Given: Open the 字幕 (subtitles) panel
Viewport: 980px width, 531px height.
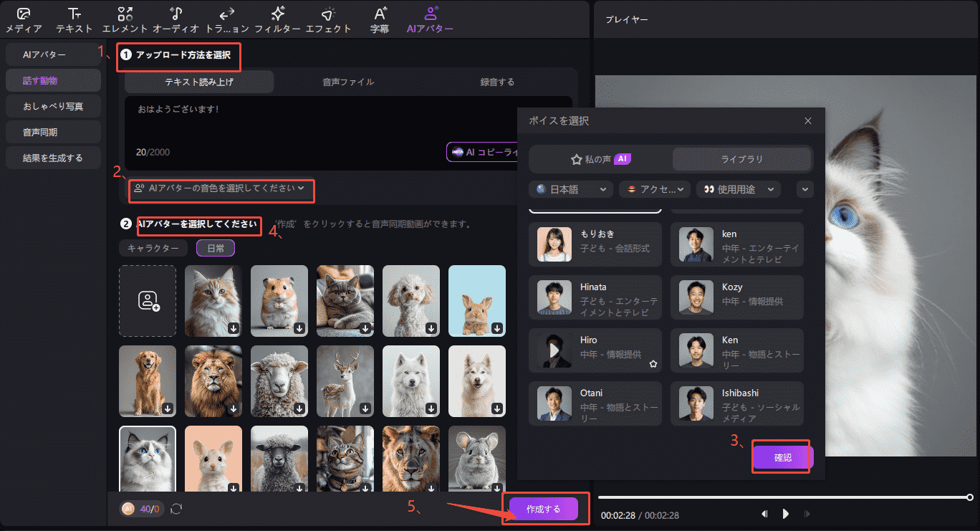Looking at the screenshot, I should click(x=379, y=18).
